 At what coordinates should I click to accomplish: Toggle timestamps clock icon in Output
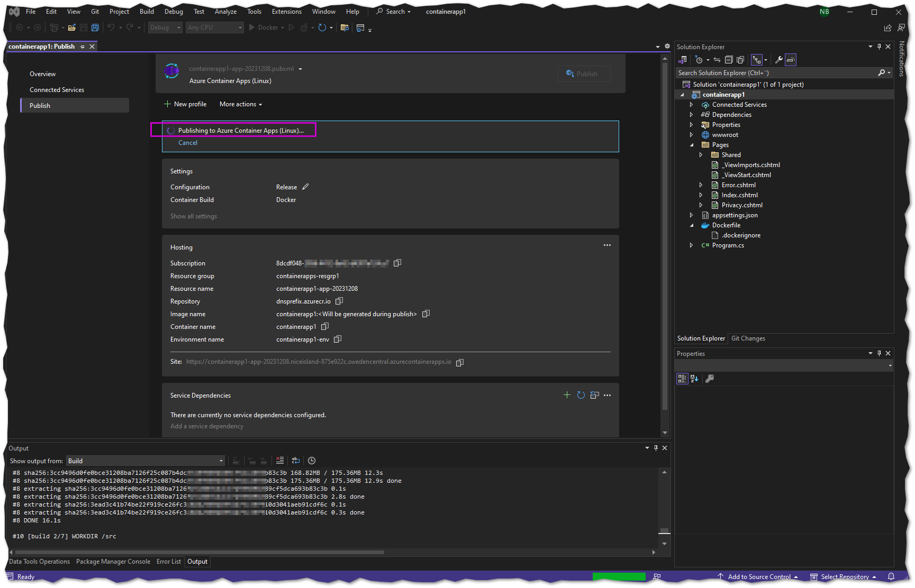coord(312,461)
